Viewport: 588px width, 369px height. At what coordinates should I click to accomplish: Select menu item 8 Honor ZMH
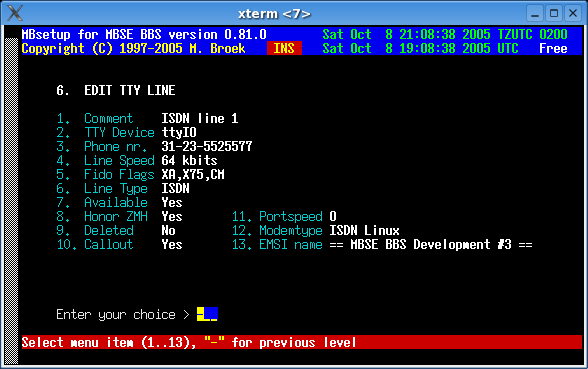[x=102, y=216]
